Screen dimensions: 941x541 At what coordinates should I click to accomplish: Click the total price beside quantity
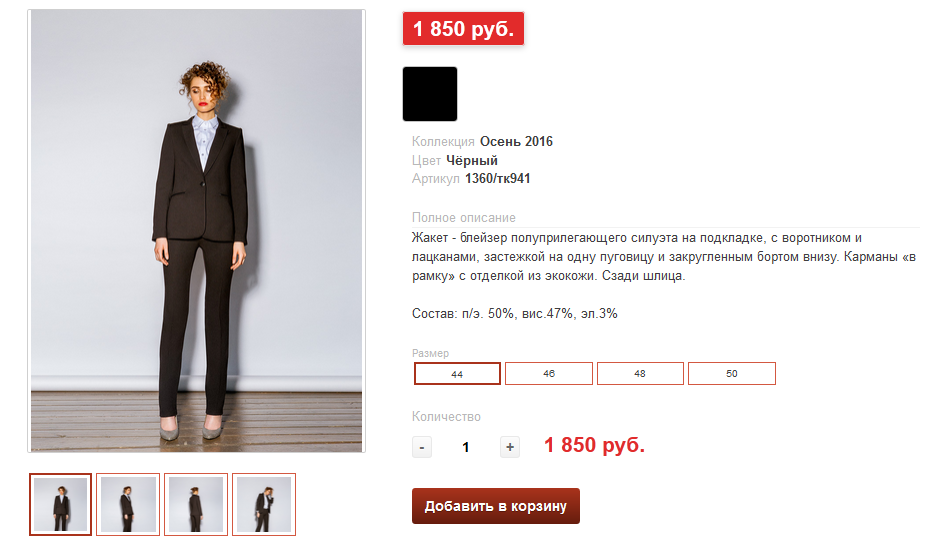pos(594,445)
